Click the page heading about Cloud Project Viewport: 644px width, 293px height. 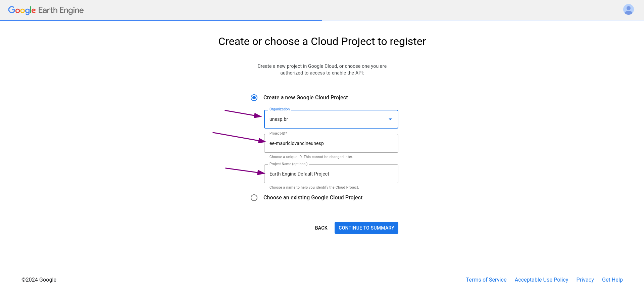tap(322, 41)
